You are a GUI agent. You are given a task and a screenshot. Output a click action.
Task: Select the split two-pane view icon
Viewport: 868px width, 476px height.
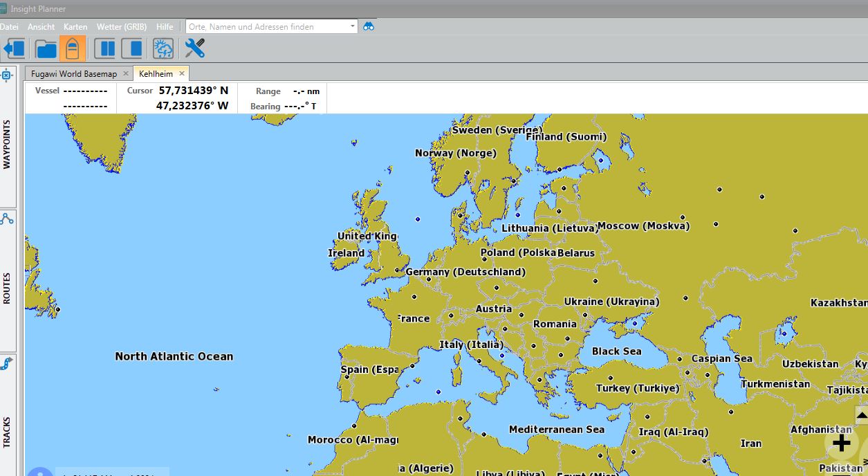point(105,48)
